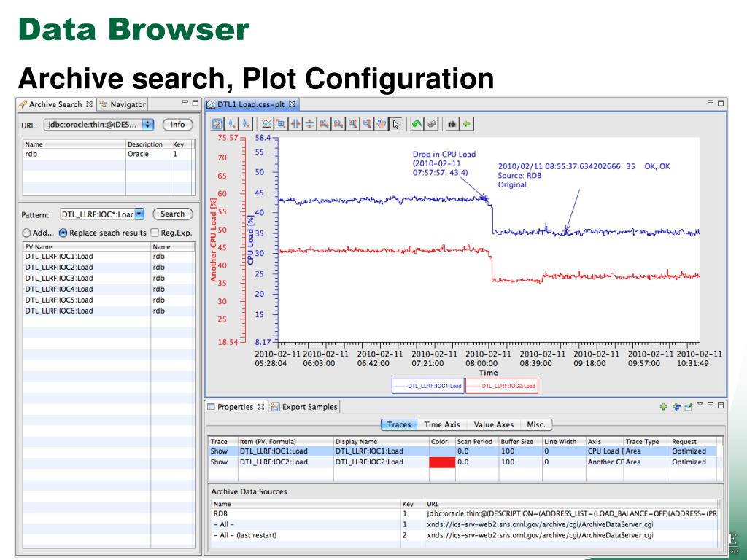The width and height of the screenshot is (747, 560).
Task: Click the green left-arrow toolbar icon
Action: 466,124
